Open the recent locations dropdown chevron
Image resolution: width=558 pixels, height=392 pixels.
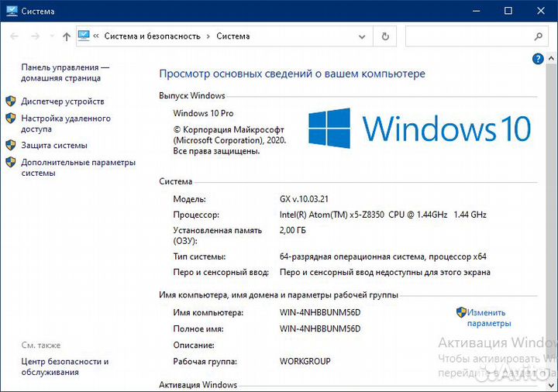point(51,36)
